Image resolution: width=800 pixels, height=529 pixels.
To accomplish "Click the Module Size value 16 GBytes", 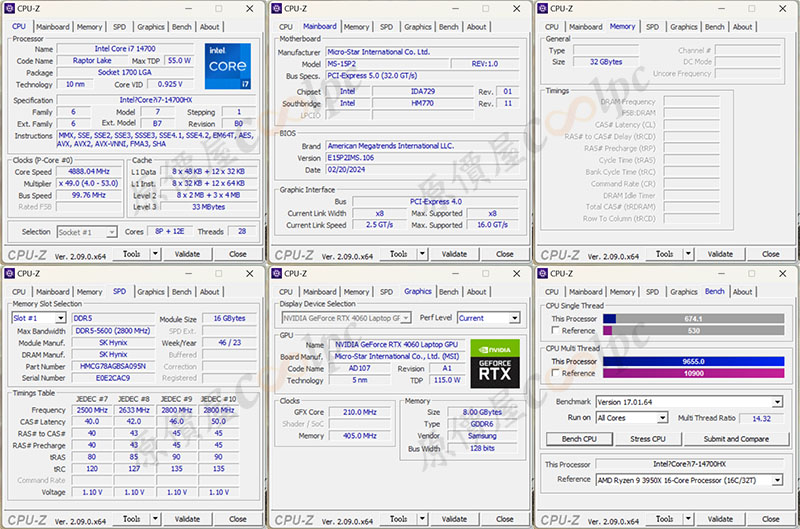I will pyautogui.click(x=229, y=318).
